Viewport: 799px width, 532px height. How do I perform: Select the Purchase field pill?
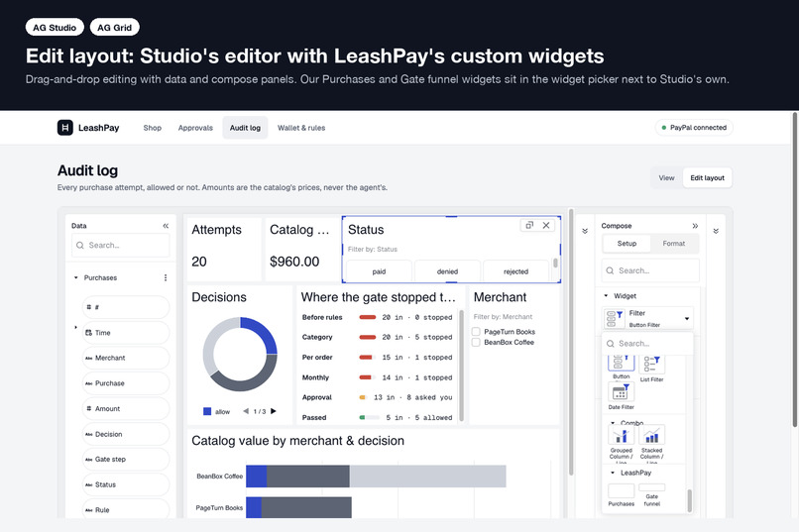(125, 383)
